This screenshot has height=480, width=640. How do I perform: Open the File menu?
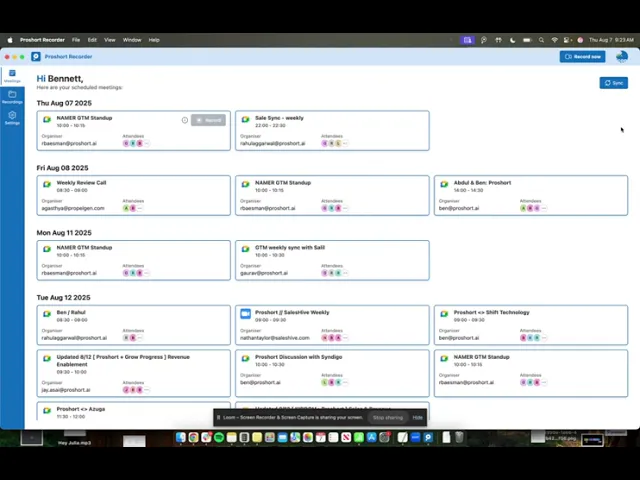[x=76, y=40]
